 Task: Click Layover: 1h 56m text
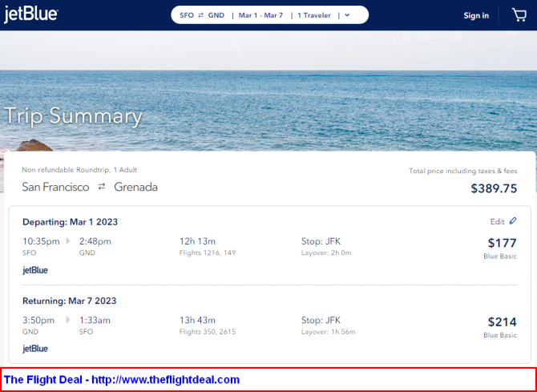[329, 332]
